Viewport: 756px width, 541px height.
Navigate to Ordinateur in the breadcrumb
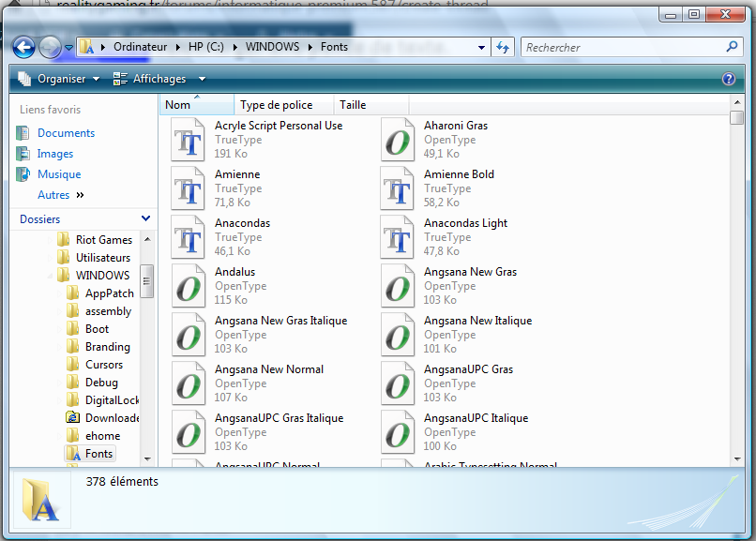pos(141,47)
